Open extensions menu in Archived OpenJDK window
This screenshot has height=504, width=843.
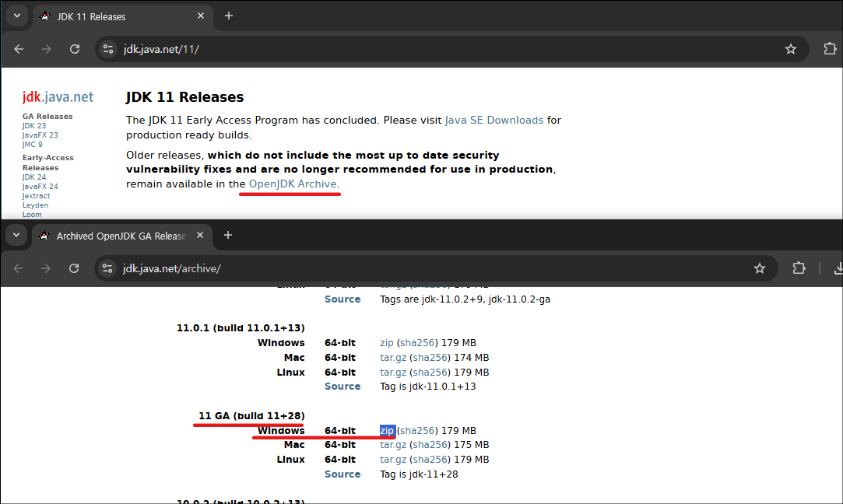tap(799, 268)
